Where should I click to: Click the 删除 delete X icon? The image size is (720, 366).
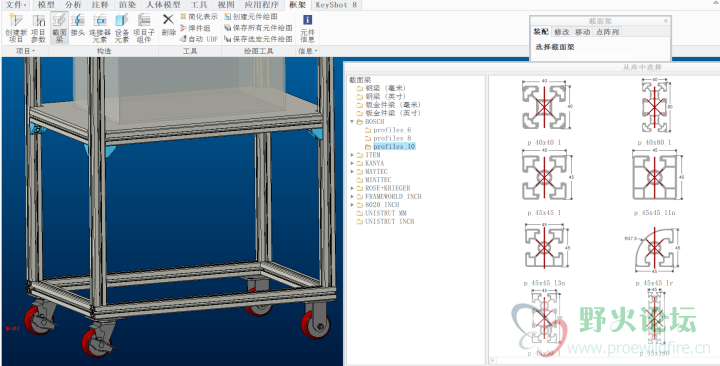pos(169,25)
